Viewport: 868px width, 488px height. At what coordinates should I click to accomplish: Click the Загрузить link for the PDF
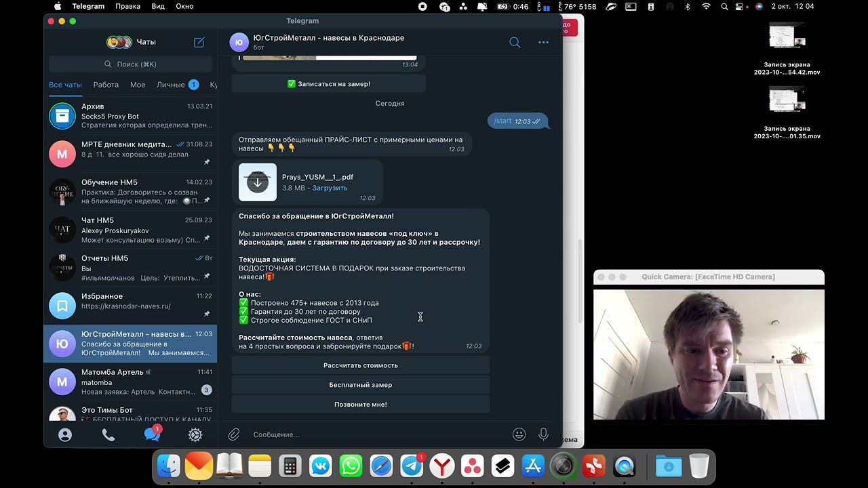[x=330, y=188]
